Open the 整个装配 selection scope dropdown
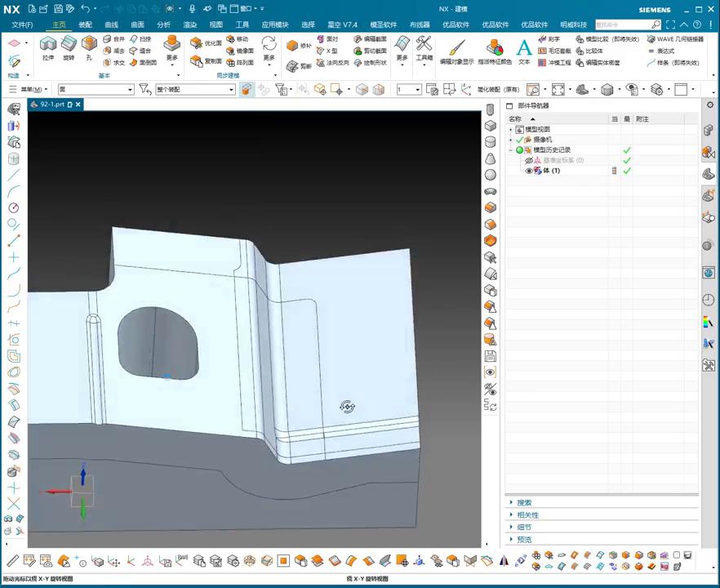This screenshot has height=588, width=720. 231,89
